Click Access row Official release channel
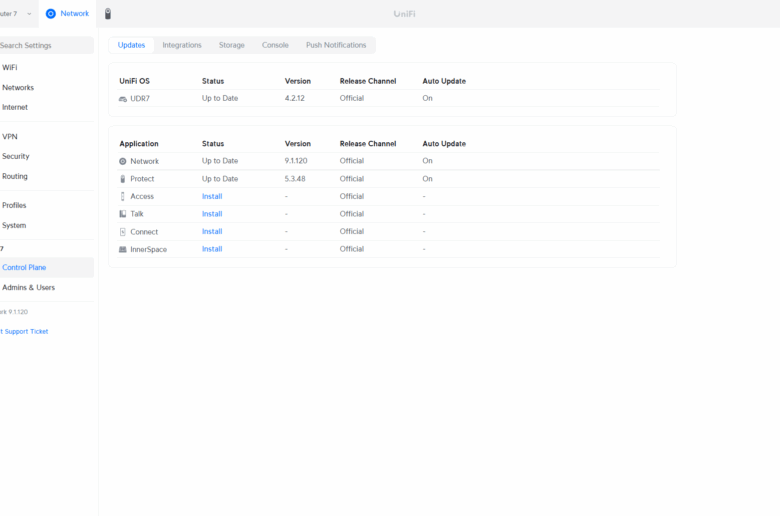The height and width of the screenshot is (516, 780). tap(352, 197)
